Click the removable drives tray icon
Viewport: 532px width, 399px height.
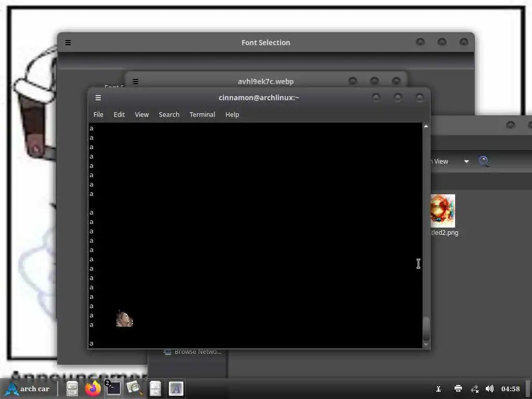[x=438, y=389]
